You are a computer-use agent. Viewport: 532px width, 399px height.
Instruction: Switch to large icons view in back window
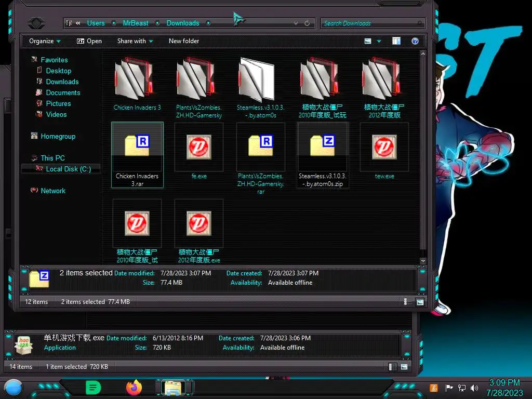[x=404, y=367]
